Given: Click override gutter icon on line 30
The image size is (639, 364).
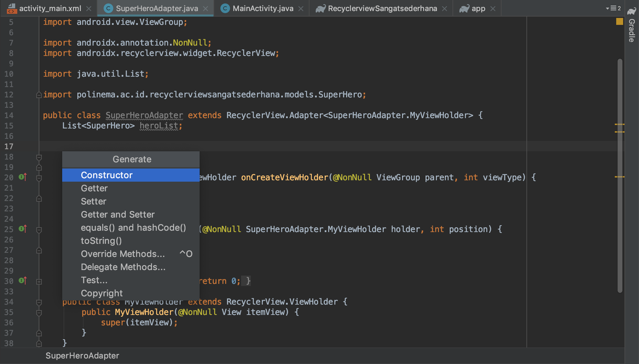Looking at the screenshot, I should pos(23,281).
